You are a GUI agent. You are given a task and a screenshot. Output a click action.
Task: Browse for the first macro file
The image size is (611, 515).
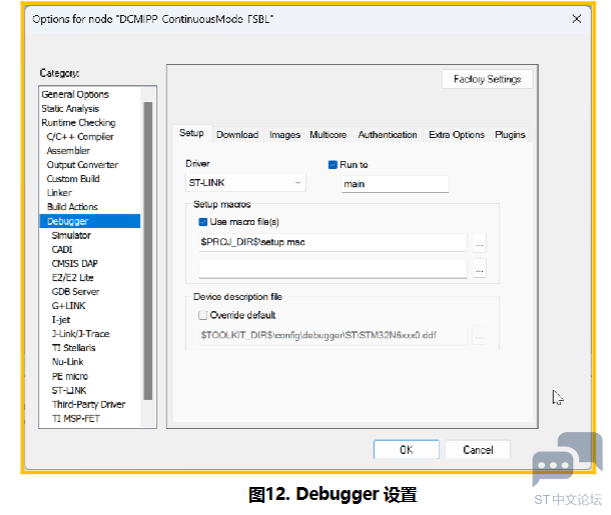pyautogui.click(x=479, y=243)
